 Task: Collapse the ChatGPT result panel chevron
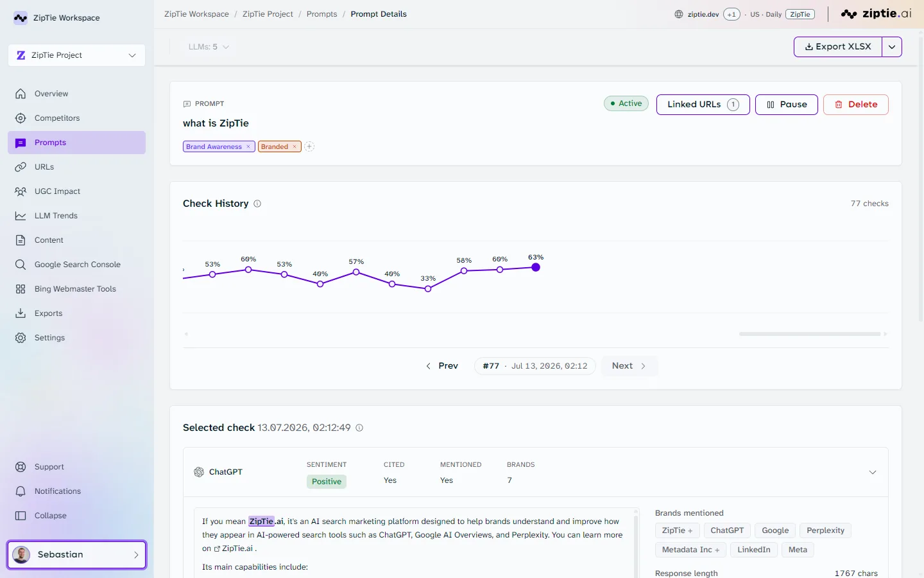tap(873, 473)
